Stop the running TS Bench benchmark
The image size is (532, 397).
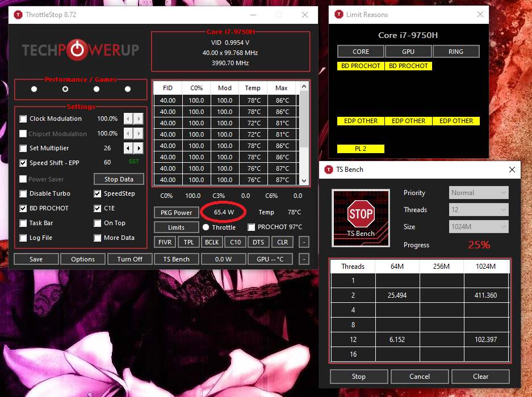point(359,377)
